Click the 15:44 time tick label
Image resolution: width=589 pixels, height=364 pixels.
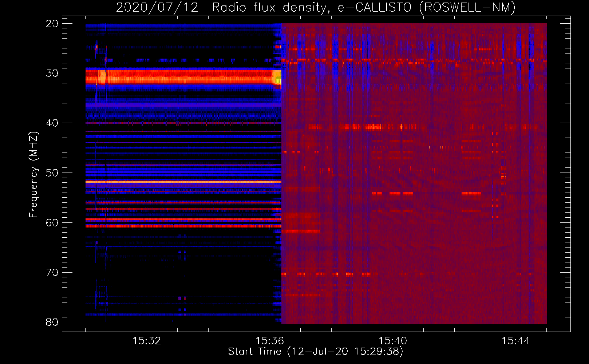click(516, 341)
